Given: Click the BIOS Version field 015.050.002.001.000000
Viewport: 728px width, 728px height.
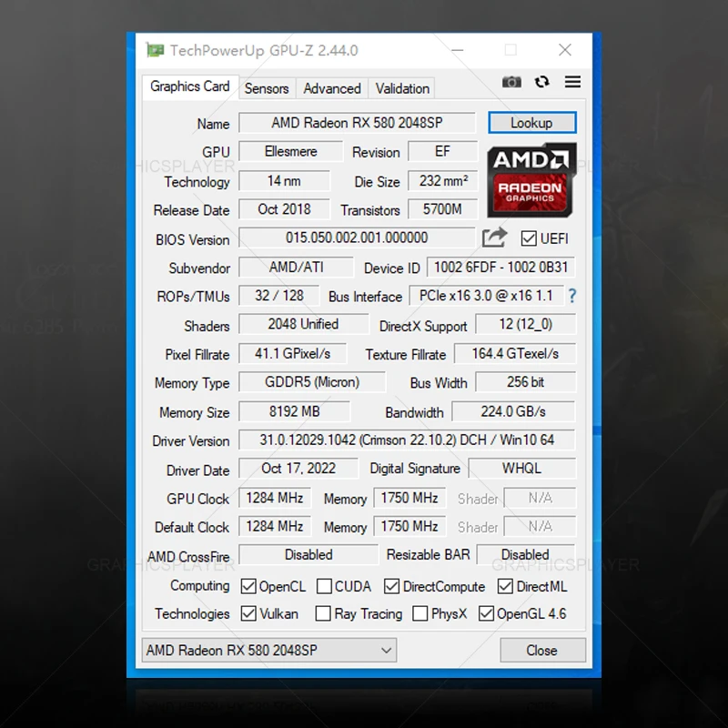Looking at the screenshot, I should tap(357, 238).
